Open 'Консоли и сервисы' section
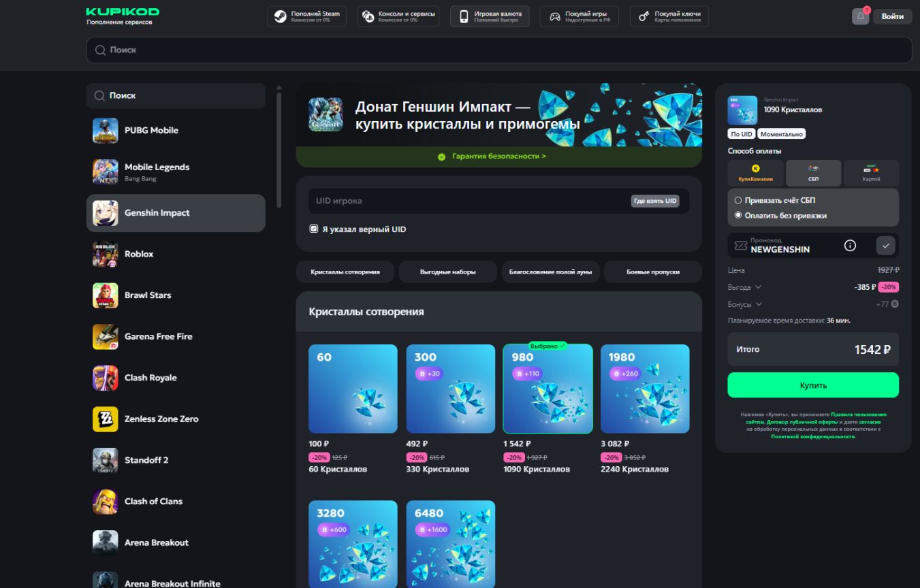Image resolution: width=920 pixels, height=588 pixels. pos(398,16)
